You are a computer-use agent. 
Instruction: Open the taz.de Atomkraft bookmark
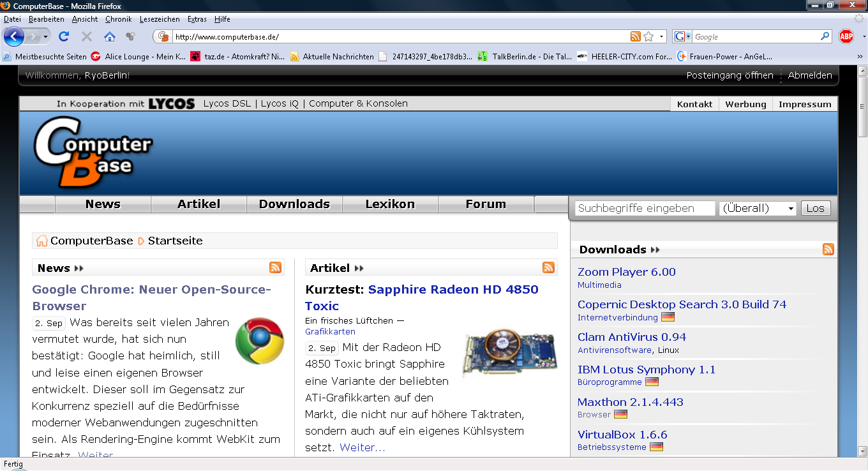[237, 57]
